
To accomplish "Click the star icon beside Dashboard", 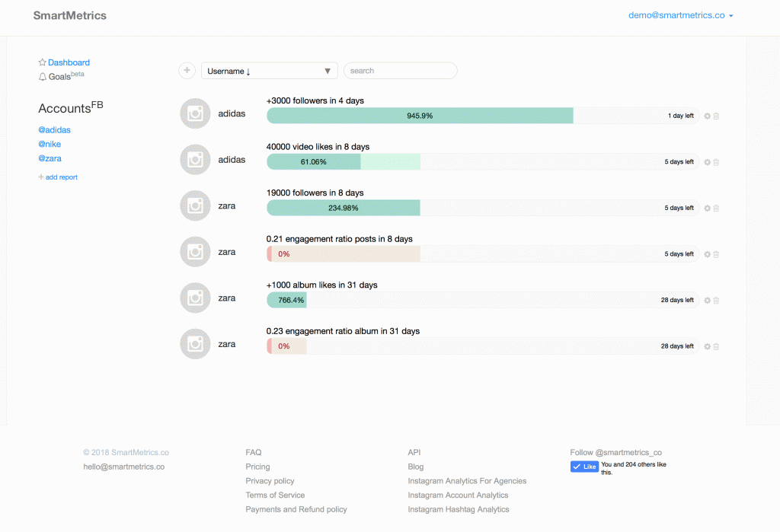I will pyautogui.click(x=43, y=62).
